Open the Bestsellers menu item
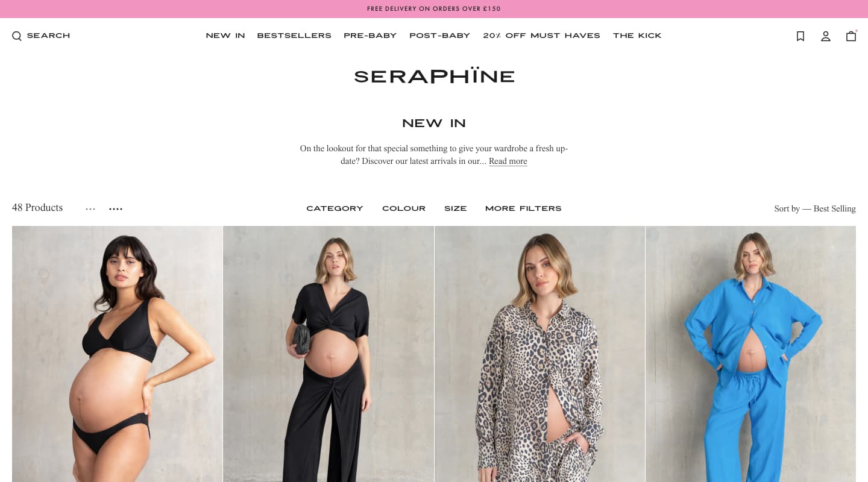Screen dimensions: 868x482 [x=294, y=36]
